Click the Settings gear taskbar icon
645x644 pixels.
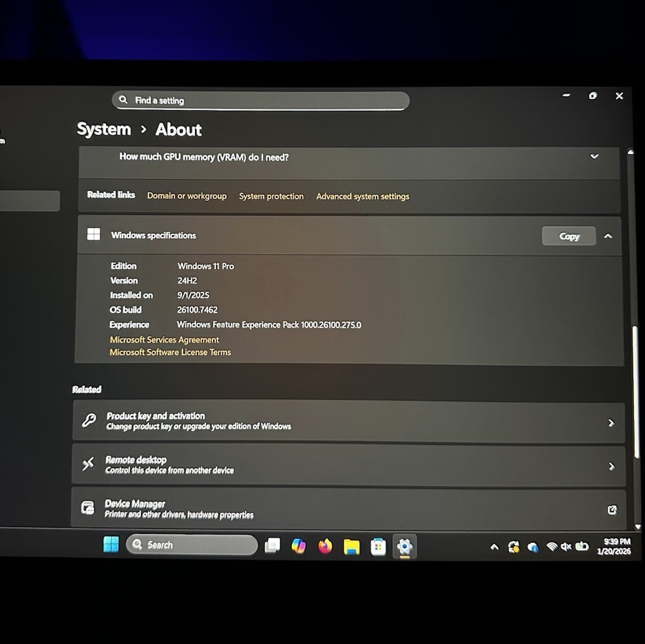(405, 547)
